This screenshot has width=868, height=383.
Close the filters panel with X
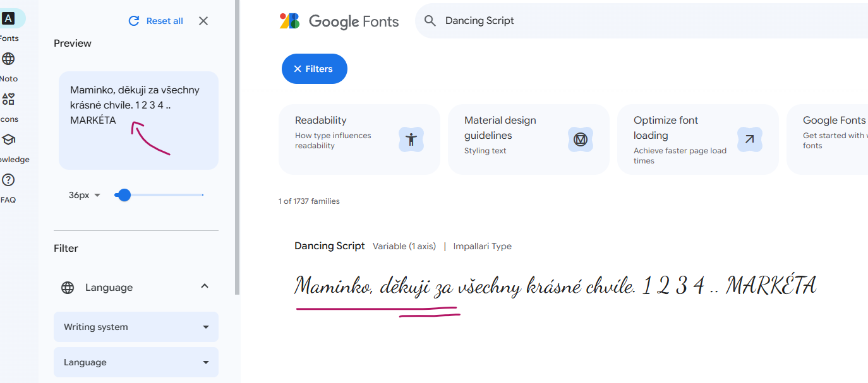pos(203,21)
